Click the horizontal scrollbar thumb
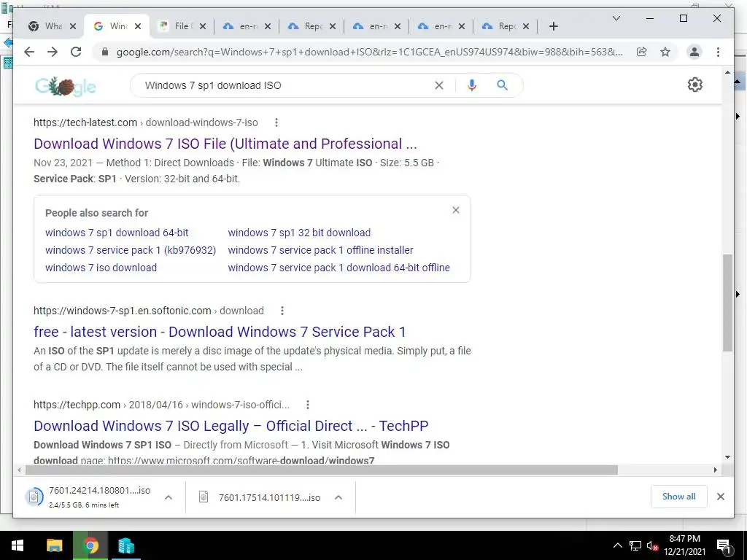747x560 pixels. (322, 470)
